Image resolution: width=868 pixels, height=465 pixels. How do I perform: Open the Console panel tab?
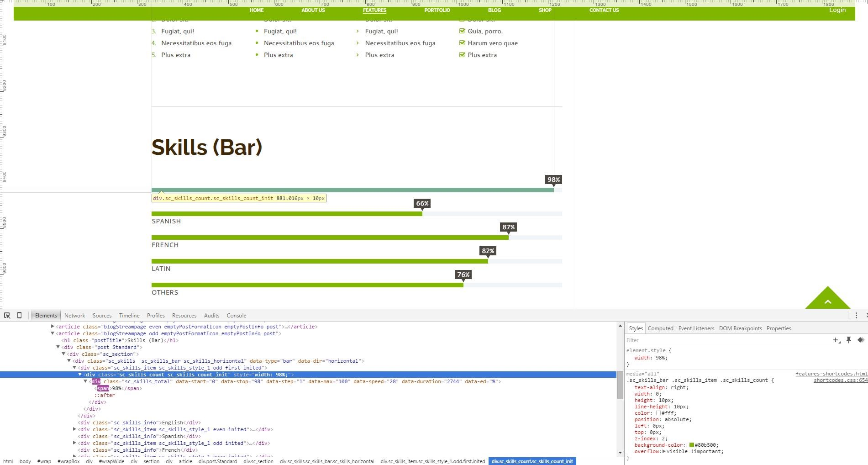coord(237,316)
